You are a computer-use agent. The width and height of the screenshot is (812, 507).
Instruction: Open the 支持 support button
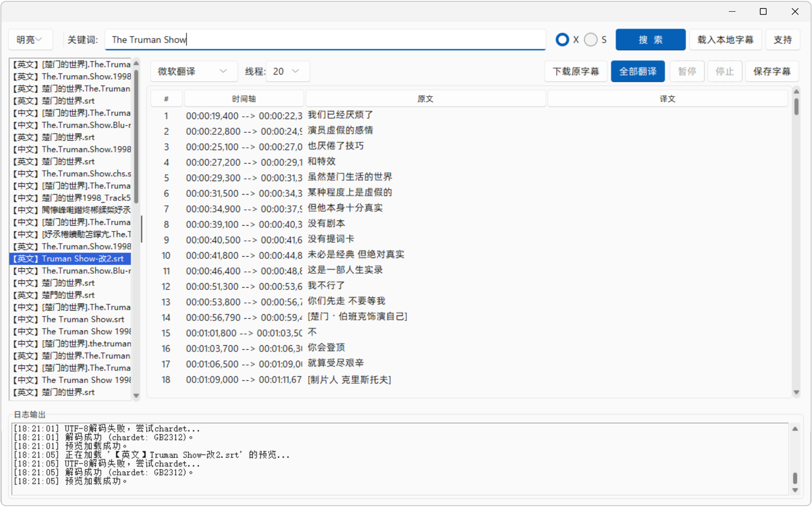(x=782, y=40)
